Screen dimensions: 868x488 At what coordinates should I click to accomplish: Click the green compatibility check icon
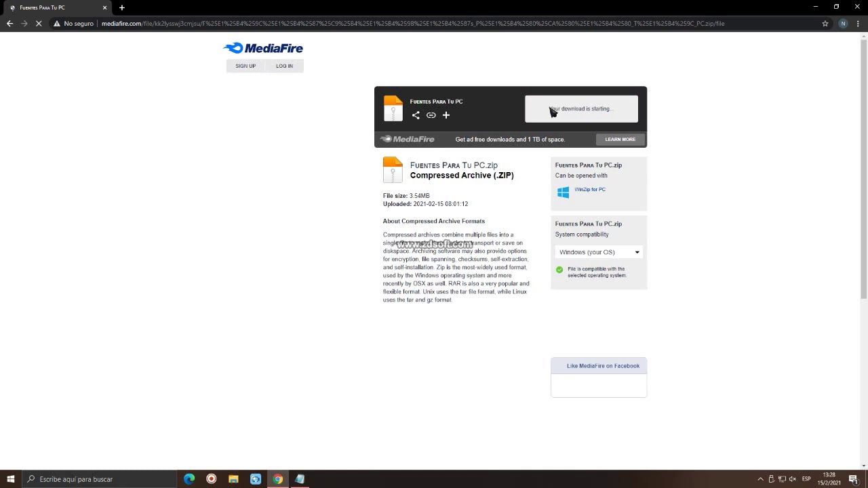(x=559, y=270)
